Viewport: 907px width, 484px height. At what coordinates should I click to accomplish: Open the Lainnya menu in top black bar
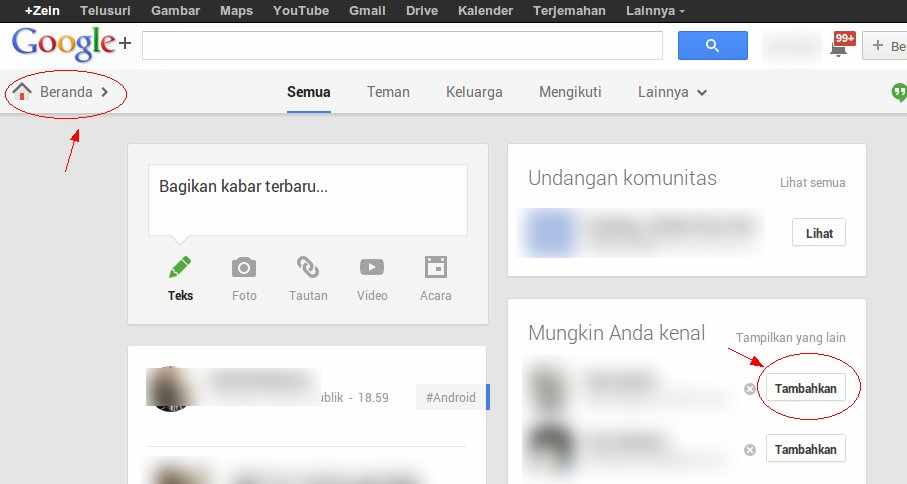(655, 11)
